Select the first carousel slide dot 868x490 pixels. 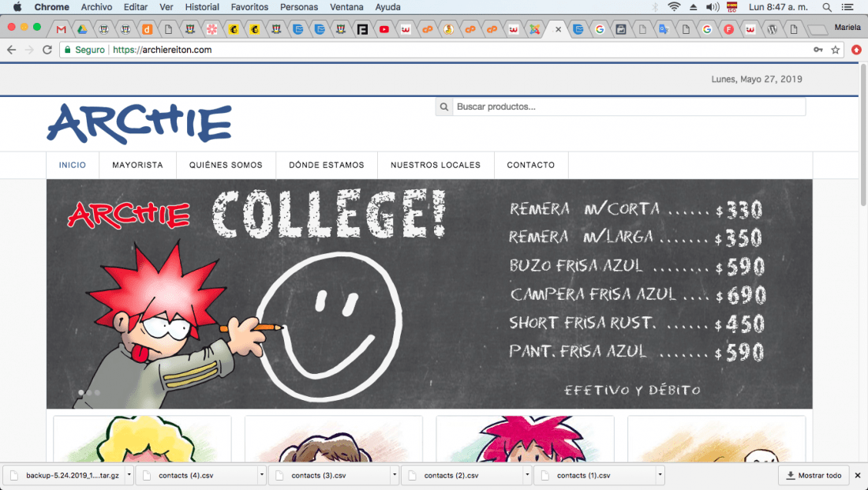point(81,393)
